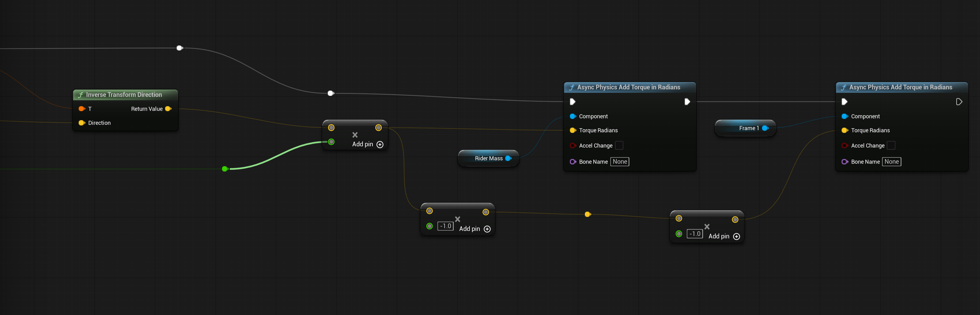Screen dimensions: 980x315
Task: Enable Accel Change checkbox on Rider Mass torque node
Action: point(619,146)
